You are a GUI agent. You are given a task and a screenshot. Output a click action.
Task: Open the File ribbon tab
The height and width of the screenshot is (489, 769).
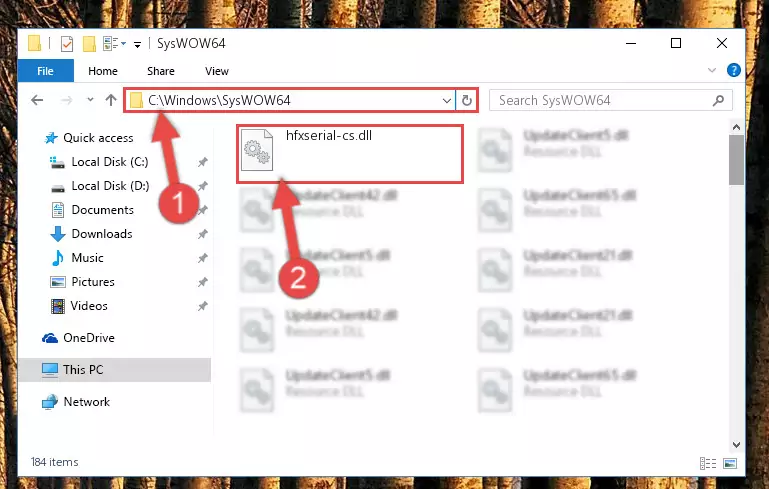(x=46, y=71)
